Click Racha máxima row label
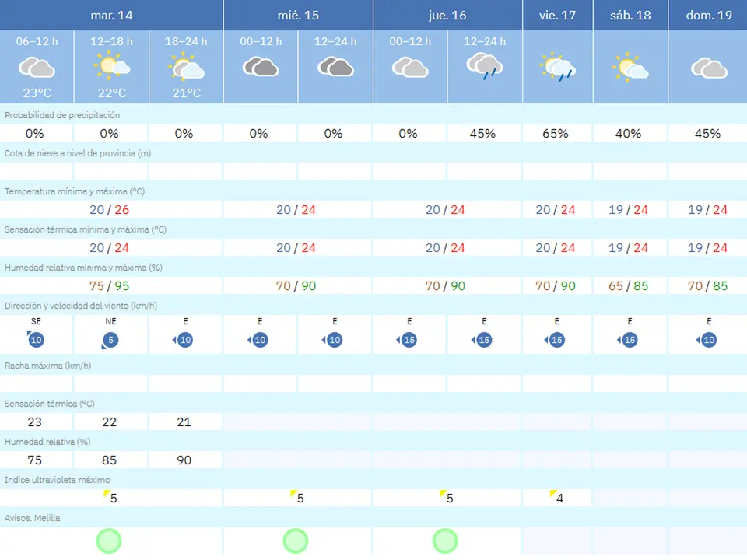 [x=47, y=366]
